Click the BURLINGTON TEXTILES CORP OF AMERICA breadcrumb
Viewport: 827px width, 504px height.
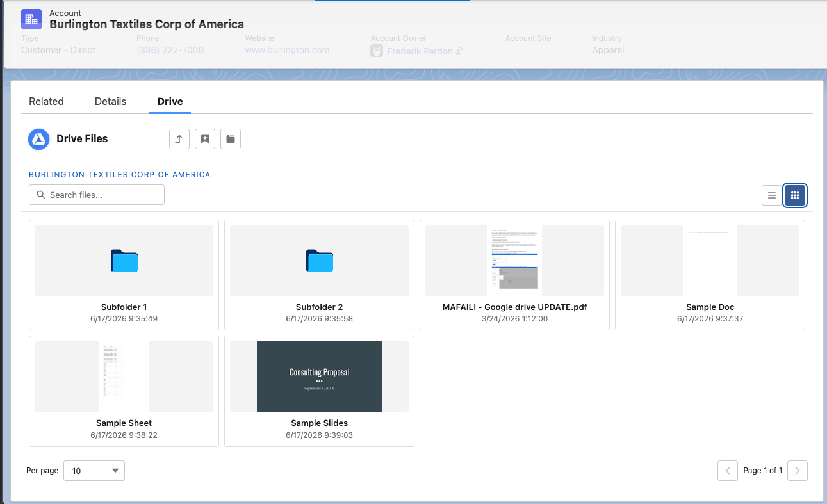120,174
